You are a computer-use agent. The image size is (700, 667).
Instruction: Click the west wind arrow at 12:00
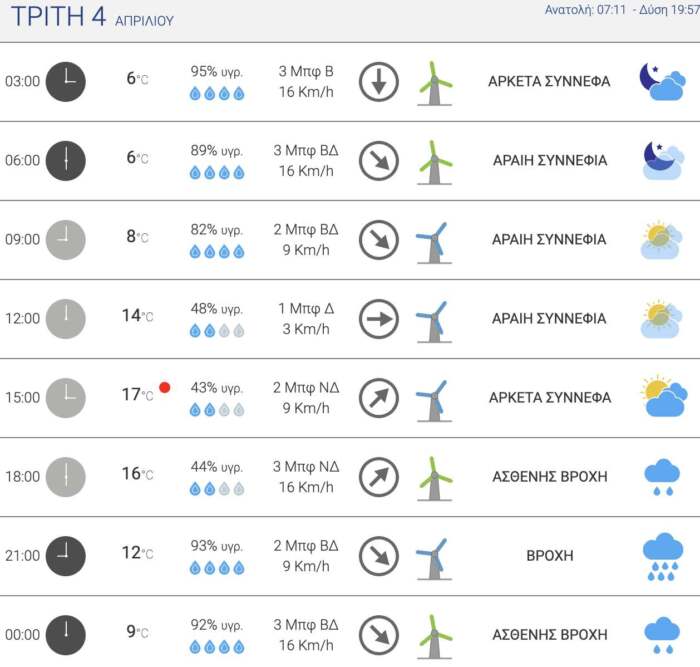379,319
